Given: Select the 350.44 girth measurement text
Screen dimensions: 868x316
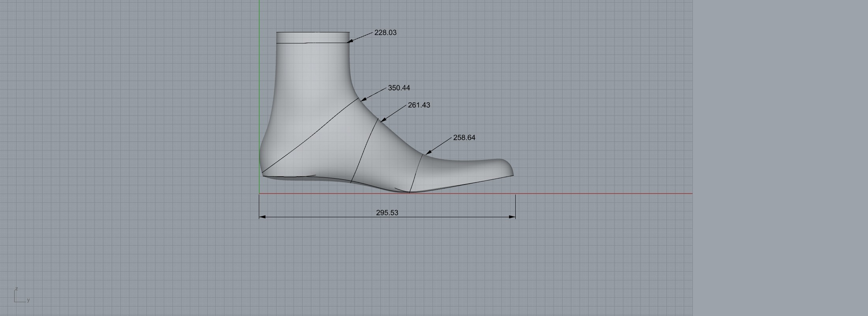Looking at the screenshot, I should pyautogui.click(x=399, y=88).
